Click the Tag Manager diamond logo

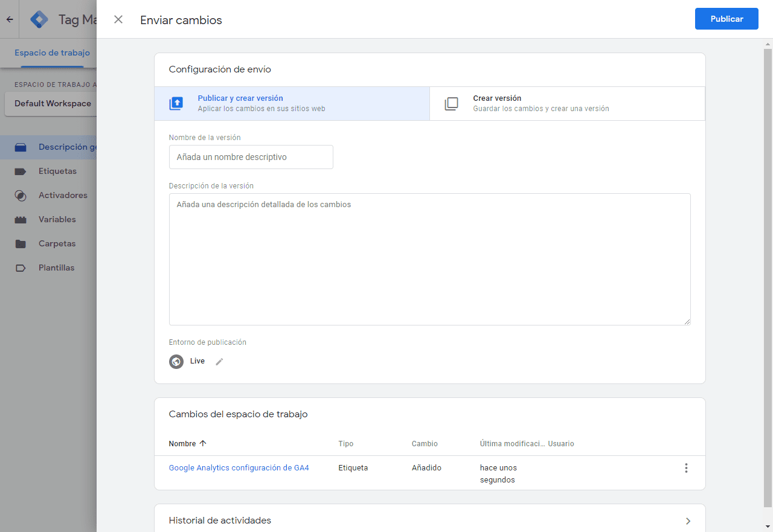[x=39, y=19]
